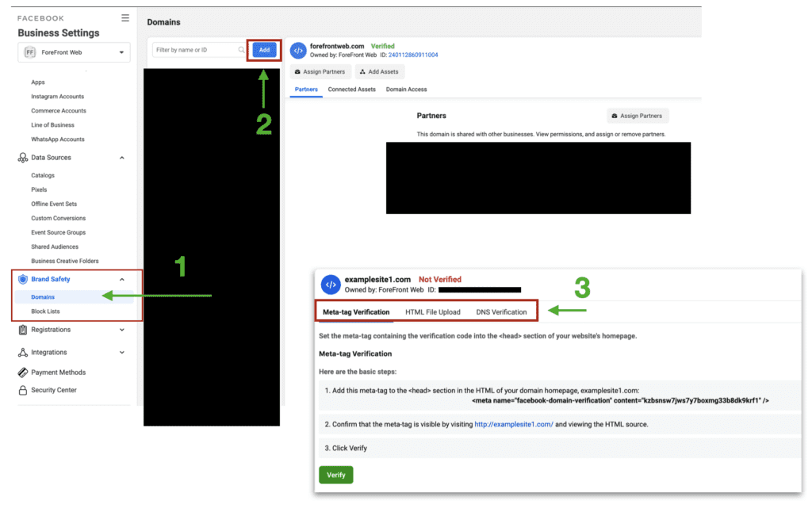
Task: Click Assign Partners below the domain name
Action: (x=320, y=72)
